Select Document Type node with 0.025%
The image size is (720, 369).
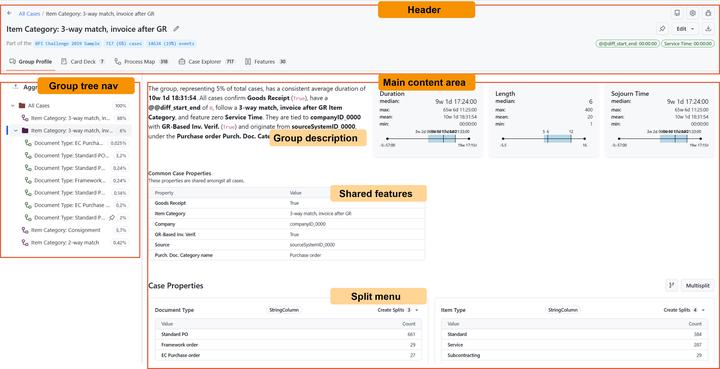pos(76,143)
